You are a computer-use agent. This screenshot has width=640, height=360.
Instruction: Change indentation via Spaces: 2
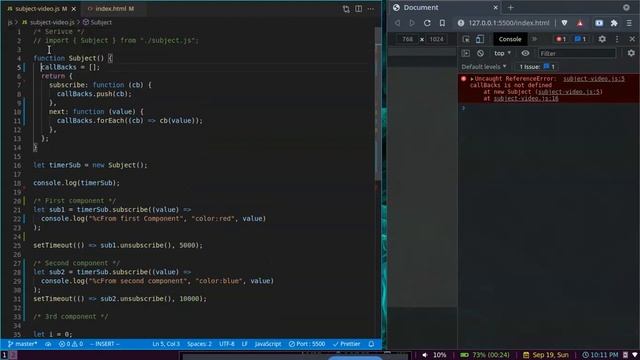(x=199, y=344)
